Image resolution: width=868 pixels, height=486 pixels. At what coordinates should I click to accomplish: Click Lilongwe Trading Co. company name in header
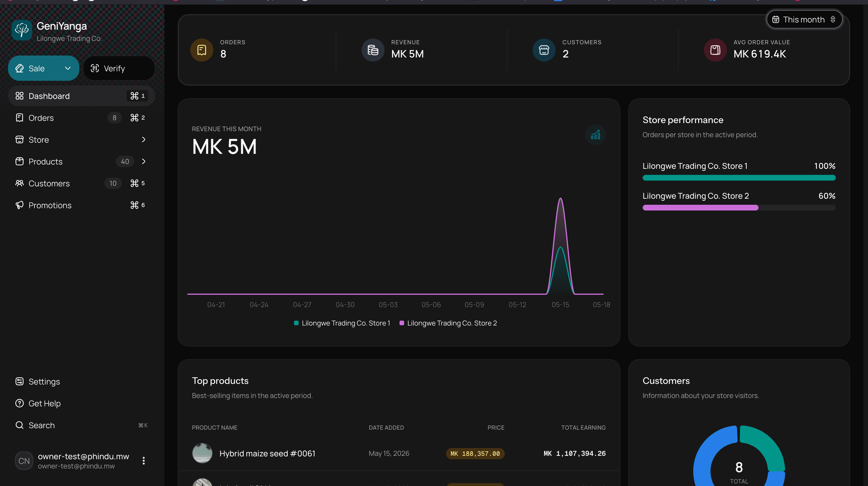tap(69, 39)
